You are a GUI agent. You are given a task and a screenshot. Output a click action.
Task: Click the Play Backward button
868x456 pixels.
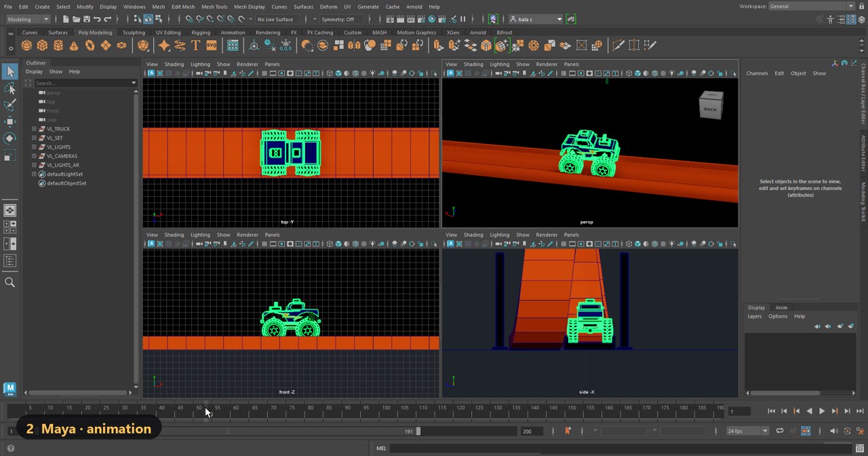click(x=809, y=411)
